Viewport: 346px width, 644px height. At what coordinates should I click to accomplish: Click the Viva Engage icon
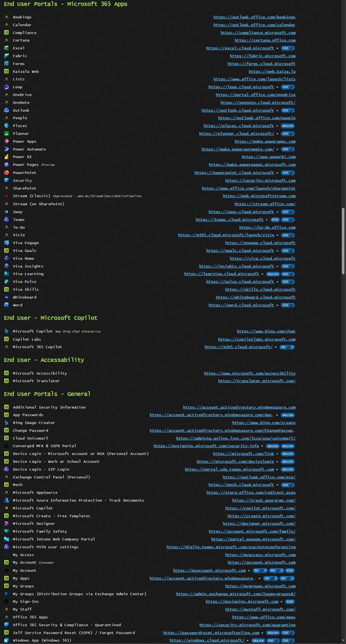[6, 243]
